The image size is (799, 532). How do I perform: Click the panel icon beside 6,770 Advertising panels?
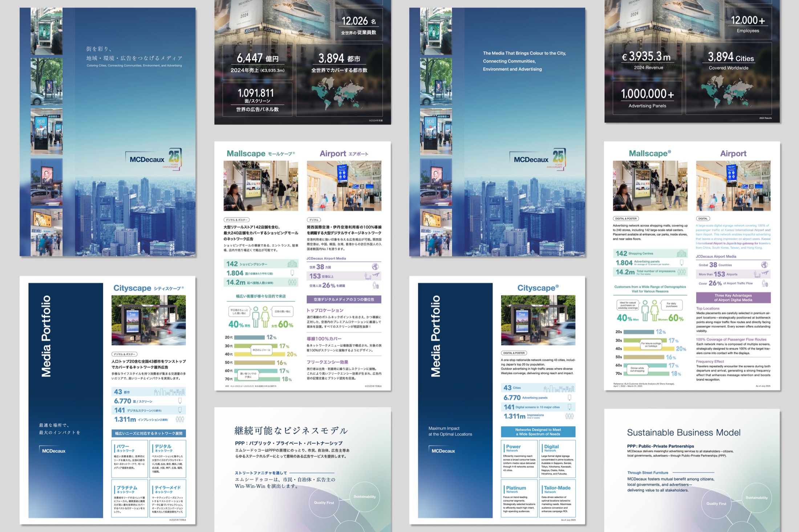tap(569, 398)
